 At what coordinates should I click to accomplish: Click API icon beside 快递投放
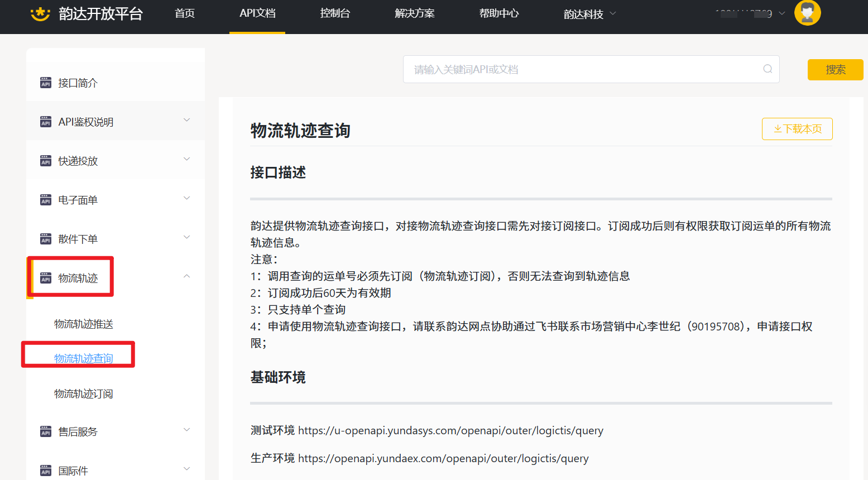click(x=46, y=161)
